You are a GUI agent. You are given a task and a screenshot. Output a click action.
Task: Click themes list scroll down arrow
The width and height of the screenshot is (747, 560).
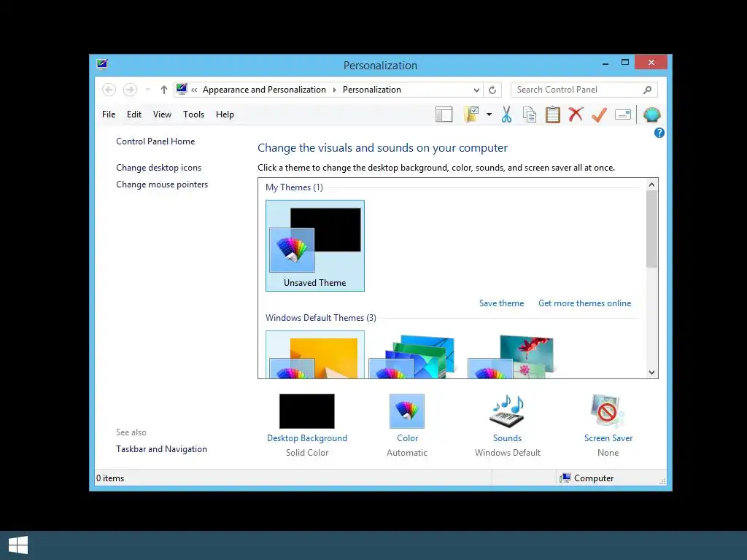pos(651,373)
